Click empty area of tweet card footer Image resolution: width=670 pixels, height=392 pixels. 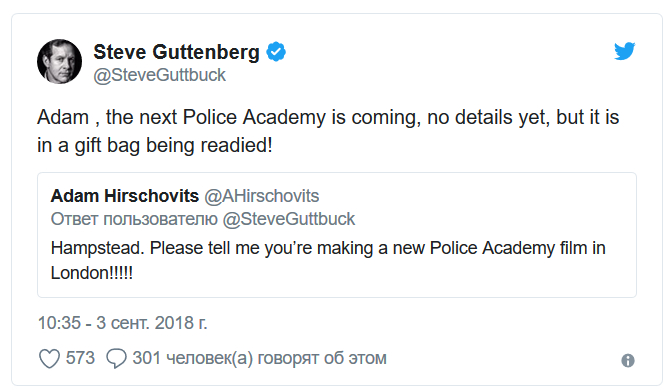(x=504, y=359)
